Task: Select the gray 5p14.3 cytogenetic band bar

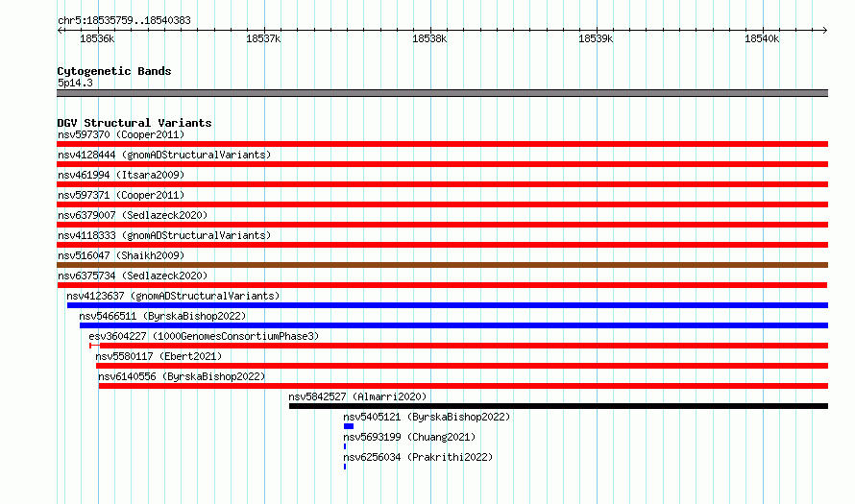Action: point(442,93)
